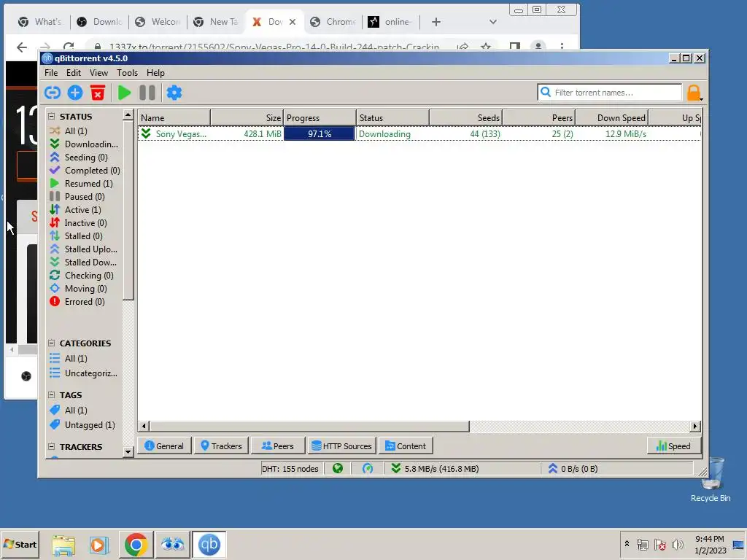Open Chrome from the taskbar
Image resolution: width=747 pixels, height=560 pixels.
pyautogui.click(x=136, y=544)
